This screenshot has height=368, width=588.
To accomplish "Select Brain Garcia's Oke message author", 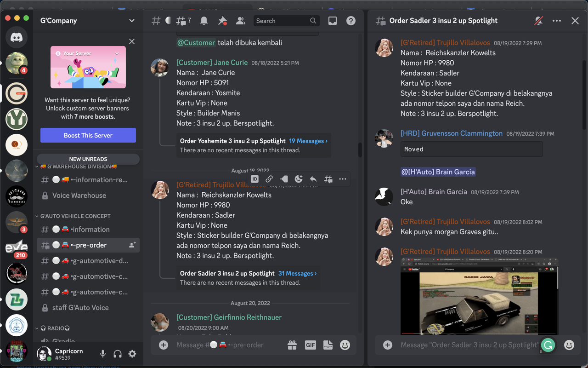I will coord(434,192).
